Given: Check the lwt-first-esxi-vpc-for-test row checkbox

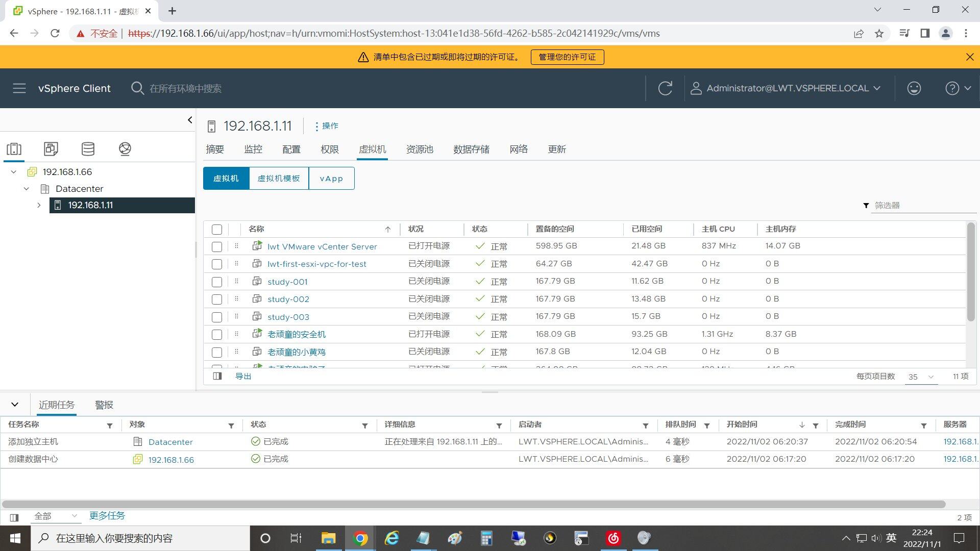Looking at the screenshot, I should point(217,264).
